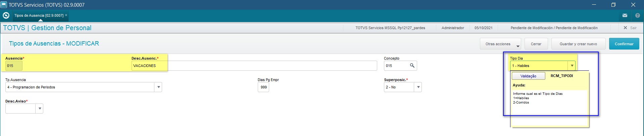Click the 1=Habiles help text line
This screenshot has height=136, width=644.
click(x=521, y=98)
